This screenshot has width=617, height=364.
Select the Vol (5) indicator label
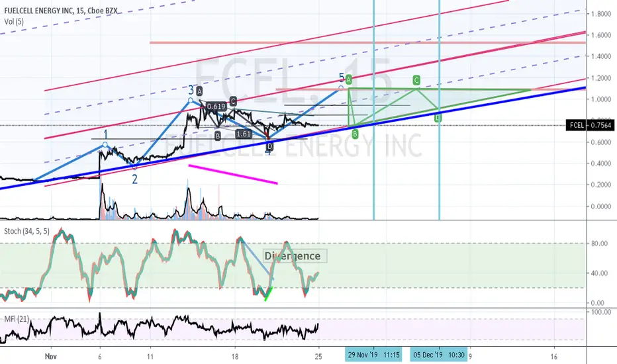pos(14,22)
